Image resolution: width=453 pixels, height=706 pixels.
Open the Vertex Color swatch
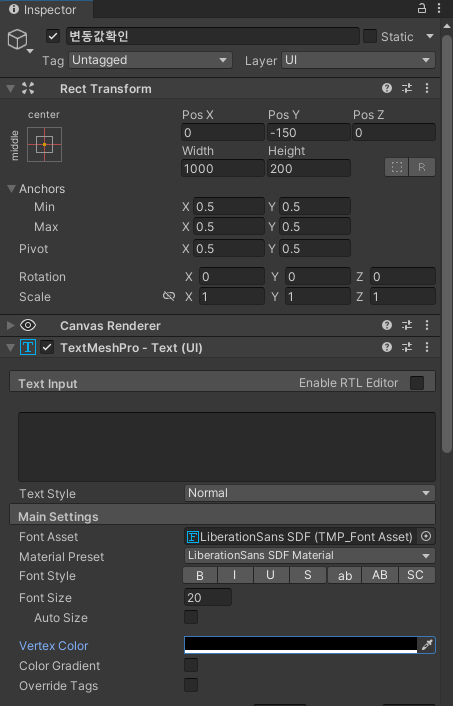click(301, 645)
